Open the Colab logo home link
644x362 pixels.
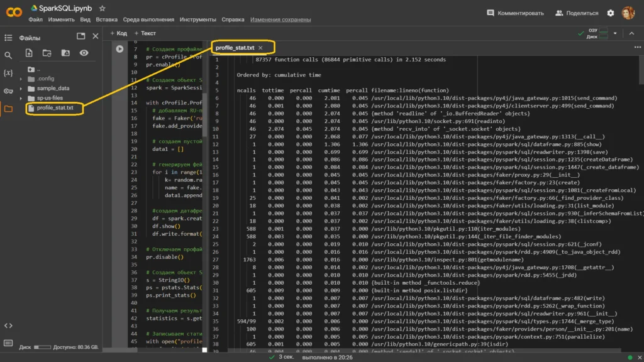tap(14, 13)
